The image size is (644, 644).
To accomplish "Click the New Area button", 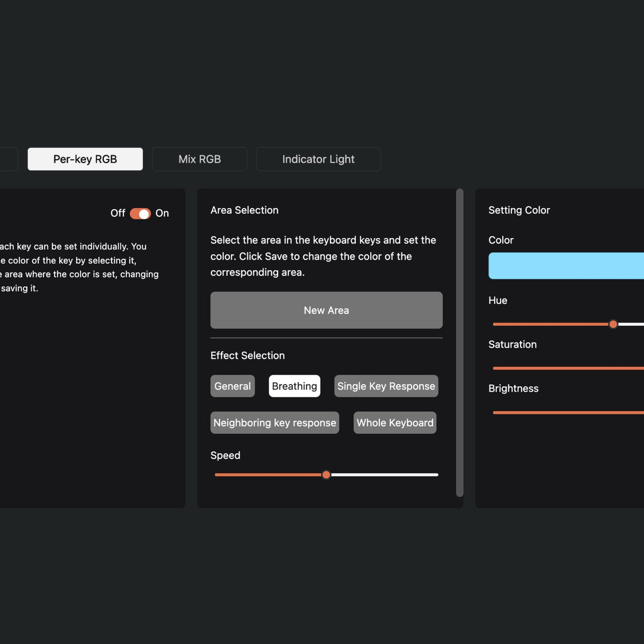I will pyautogui.click(x=326, y=310).
